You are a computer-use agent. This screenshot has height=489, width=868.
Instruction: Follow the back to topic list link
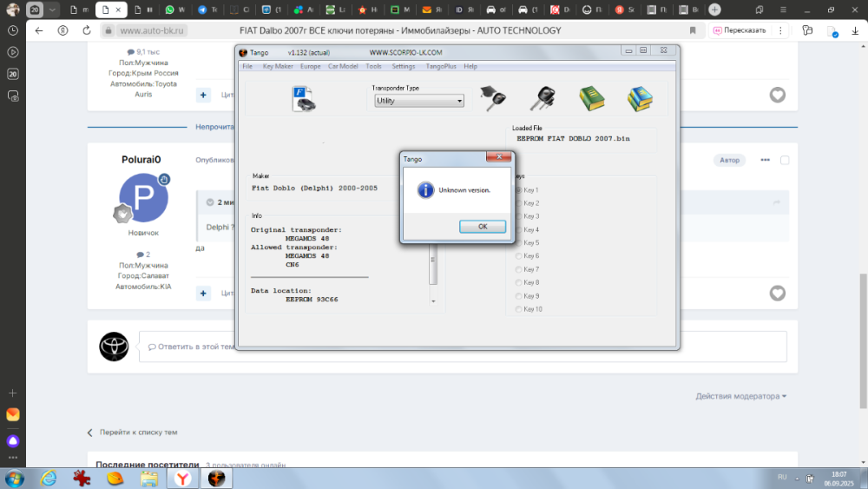138,432
